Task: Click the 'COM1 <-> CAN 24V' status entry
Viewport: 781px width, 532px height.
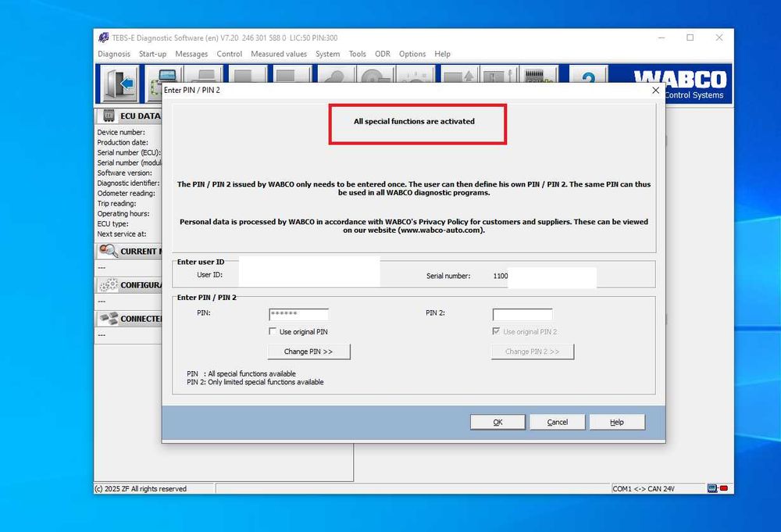Action: point(643,489)
